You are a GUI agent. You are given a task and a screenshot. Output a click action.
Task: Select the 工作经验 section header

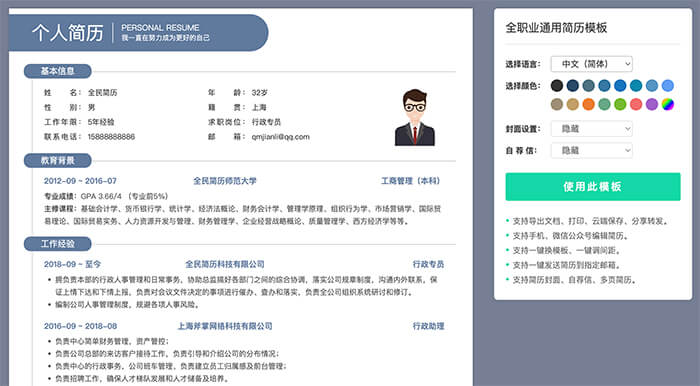click(58, 244)
